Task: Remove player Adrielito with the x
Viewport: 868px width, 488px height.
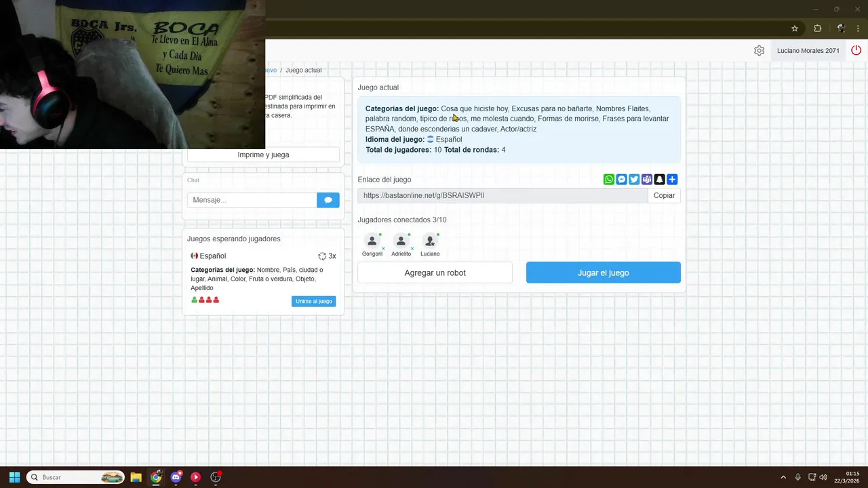Action: (x=412, y=249)
